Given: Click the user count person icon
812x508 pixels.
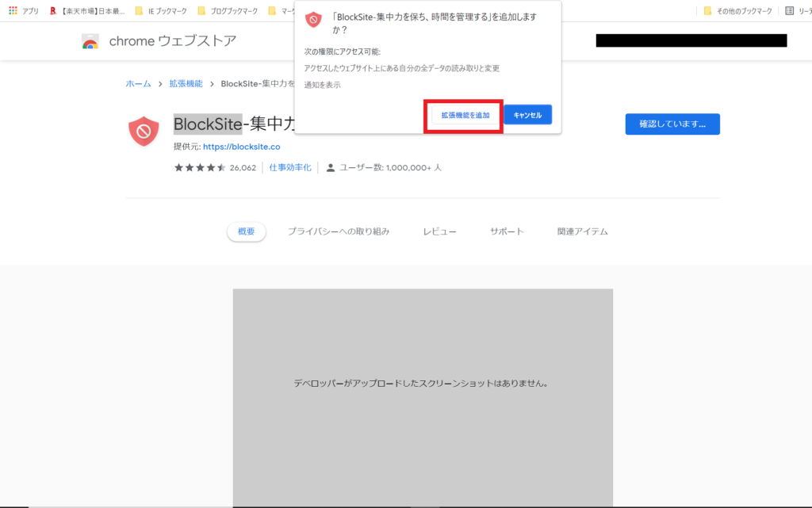Looking at the screenshot, I should click(331, 167).
